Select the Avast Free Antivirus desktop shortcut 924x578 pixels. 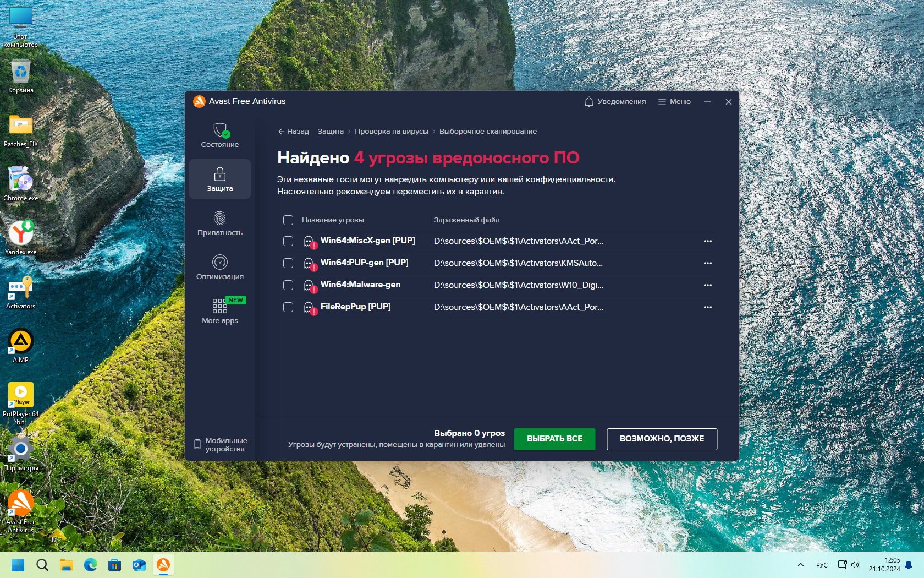21,511
